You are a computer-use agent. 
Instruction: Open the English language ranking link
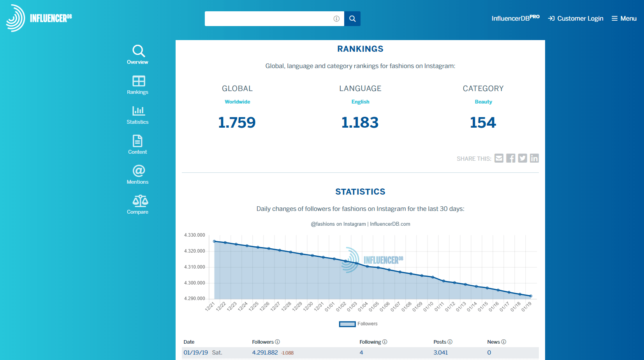coord(361,102)
